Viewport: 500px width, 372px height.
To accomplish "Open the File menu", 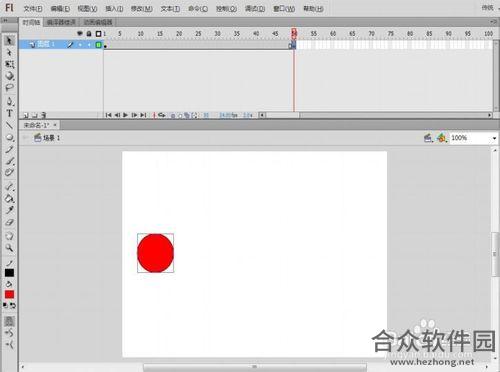I will pyautogui.click(x=33, y=9).
